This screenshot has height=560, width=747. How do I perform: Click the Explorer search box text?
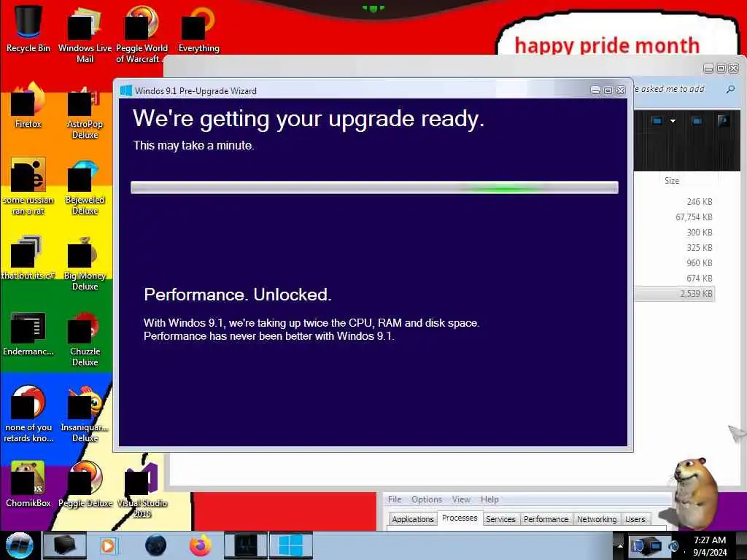pos(670,89)
